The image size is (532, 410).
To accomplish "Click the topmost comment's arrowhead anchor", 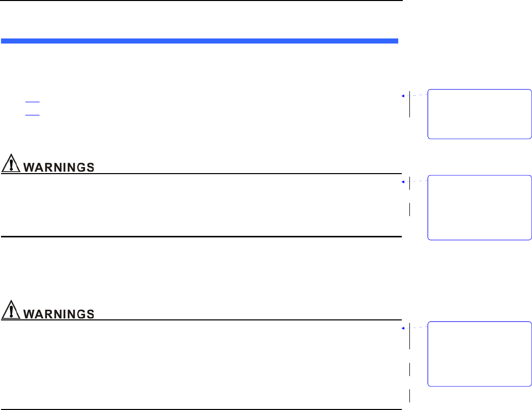I will coord(403,95).
